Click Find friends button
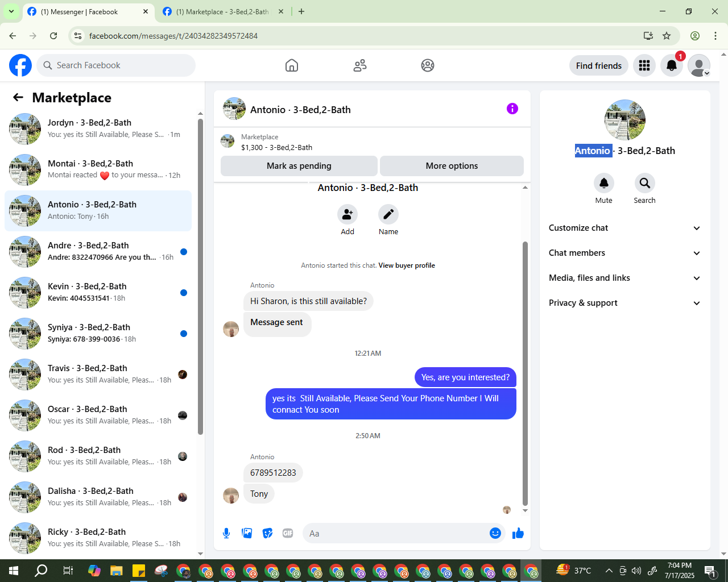 (x=599, y=65)
